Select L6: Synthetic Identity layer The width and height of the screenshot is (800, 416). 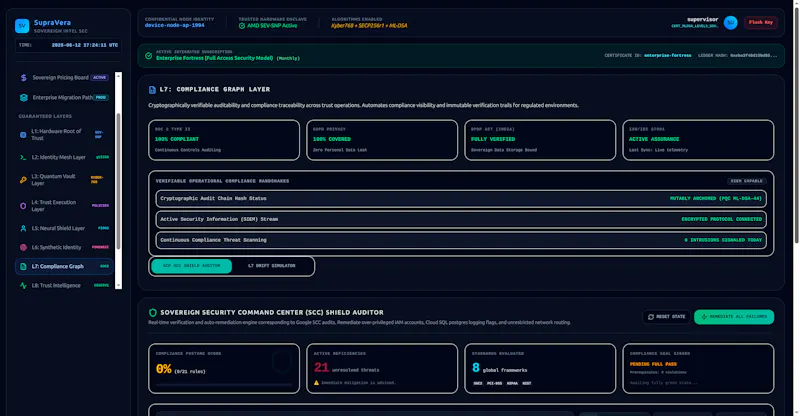click(x=64, y=247)
